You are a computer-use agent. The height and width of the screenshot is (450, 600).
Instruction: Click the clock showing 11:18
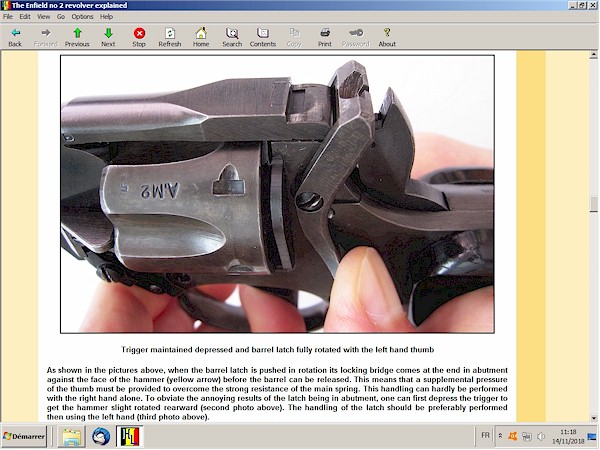(568, 436)
